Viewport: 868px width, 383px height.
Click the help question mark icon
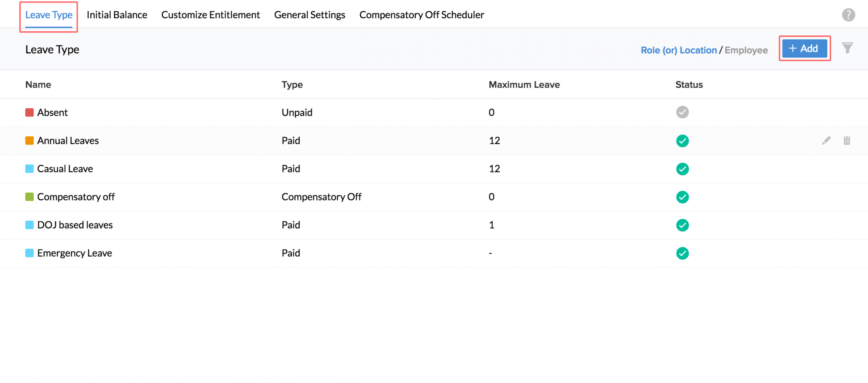click(848, 15)
